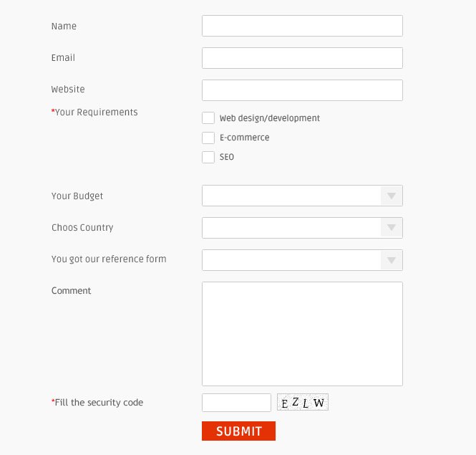Click the EZLW captcha image
476x455 pixels.
pos(303,403)
